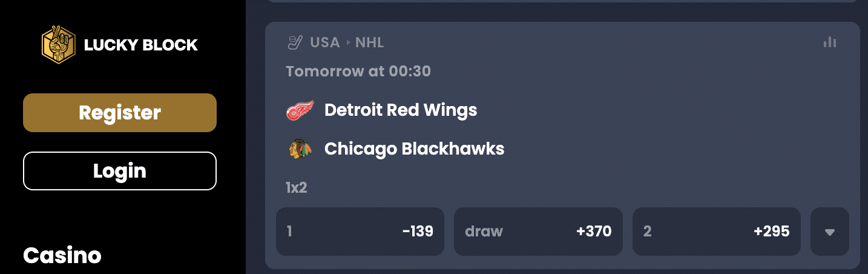868x274 pixels.
Task: Click the breadcrumb arrow between USA and NHL
Action: [x=348, y=43]
